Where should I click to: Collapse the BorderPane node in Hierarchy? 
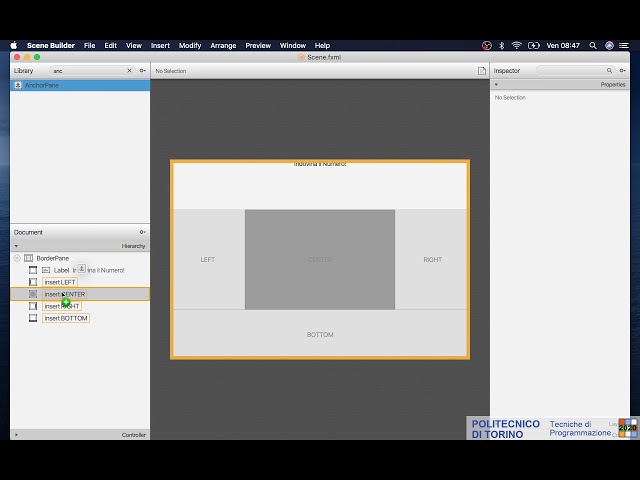17,258
